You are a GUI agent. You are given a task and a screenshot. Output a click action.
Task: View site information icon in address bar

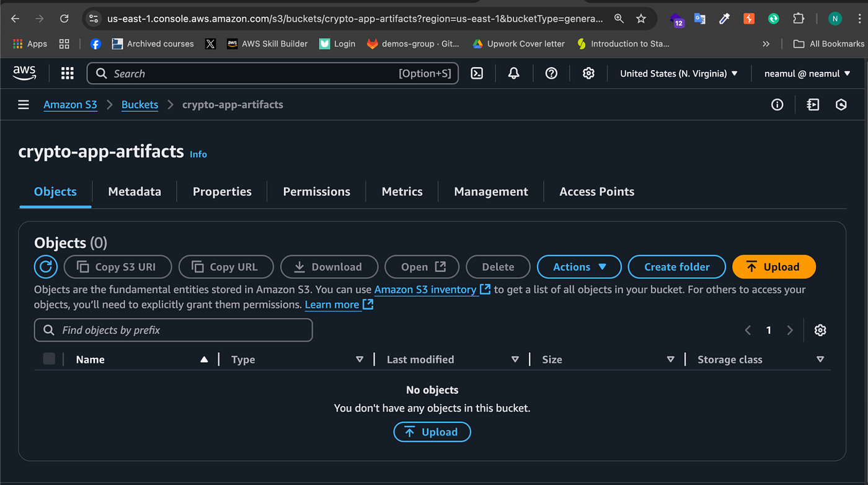tap(94, 19)
